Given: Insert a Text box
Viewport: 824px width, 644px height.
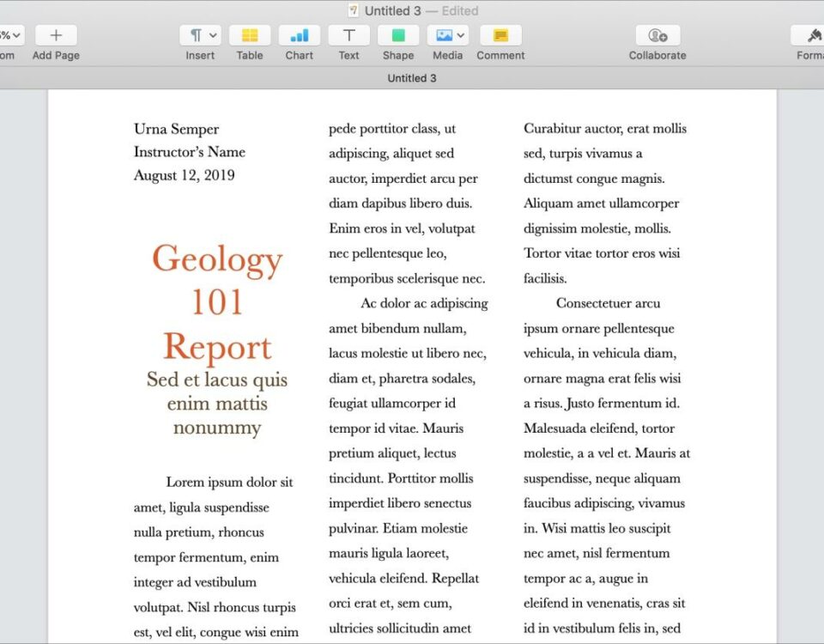Looking at the screenshot, I should (348, 35).
